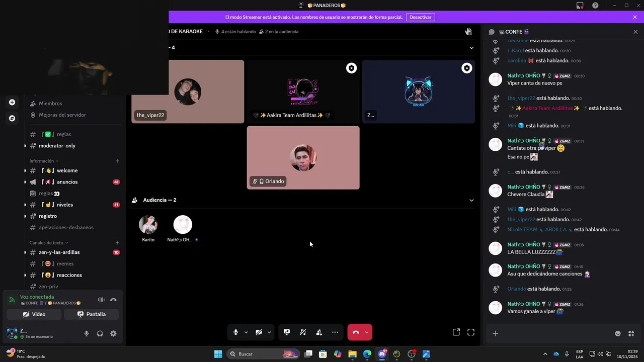Turn on camera in the stage control bar
Image resolution: width=644 pixels, height=362 pixels.
click(x=259, y=332)
